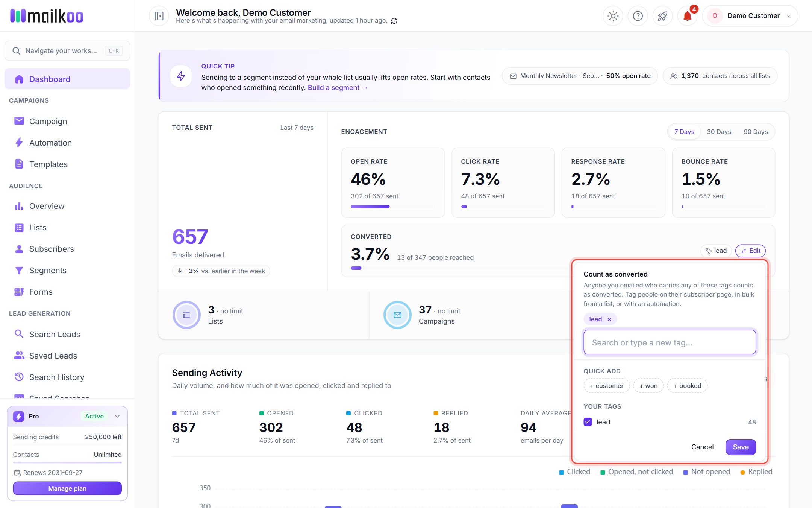Expand the Demo Customer account menu
This screenshot has width=812, height=508.
click(750, 16)
